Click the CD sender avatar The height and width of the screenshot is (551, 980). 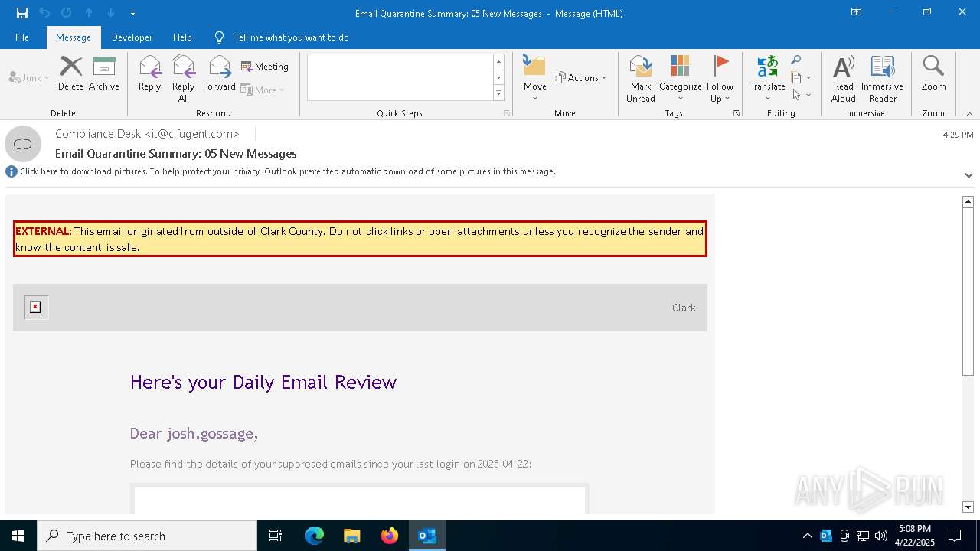23,144
